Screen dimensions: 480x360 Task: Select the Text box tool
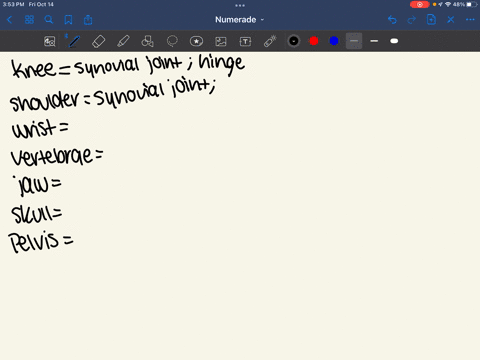245,41
